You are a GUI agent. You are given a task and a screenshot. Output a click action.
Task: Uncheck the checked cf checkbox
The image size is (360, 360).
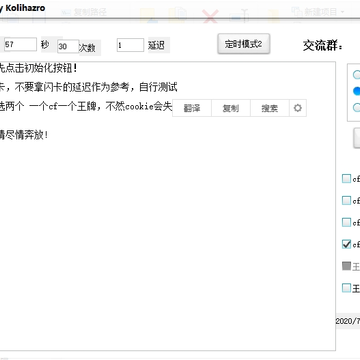pos(347,244)
